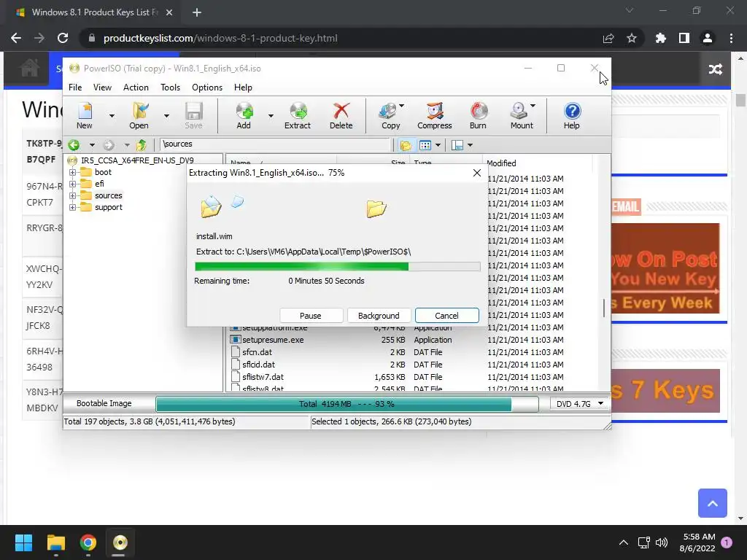
Task: Click the green extraction progress bar
Action: click(x=337, y=267)
